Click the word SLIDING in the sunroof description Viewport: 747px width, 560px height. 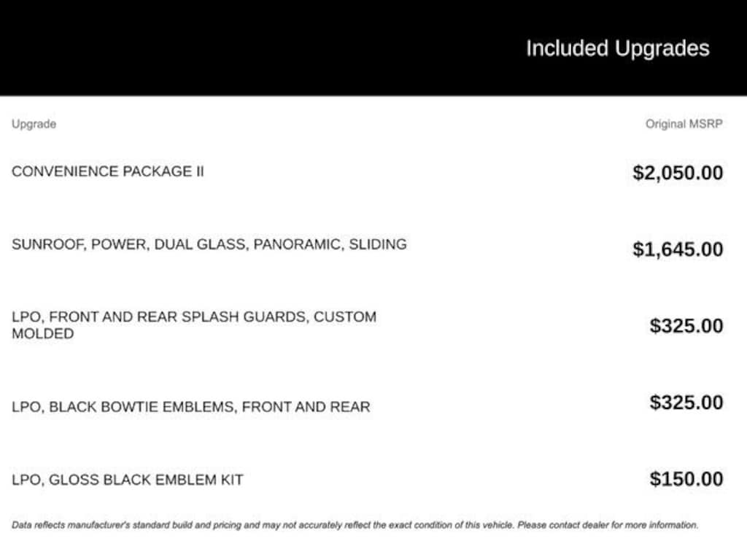377,244
